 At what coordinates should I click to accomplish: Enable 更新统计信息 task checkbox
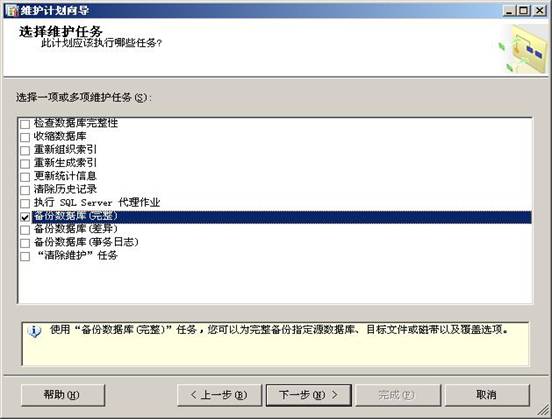tap(25, 177)
